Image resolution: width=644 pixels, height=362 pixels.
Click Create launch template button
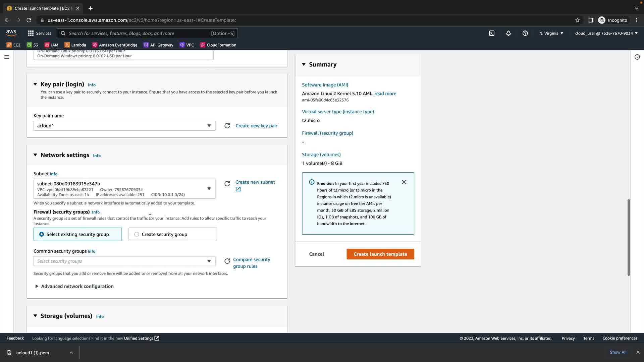coord(380,254)
